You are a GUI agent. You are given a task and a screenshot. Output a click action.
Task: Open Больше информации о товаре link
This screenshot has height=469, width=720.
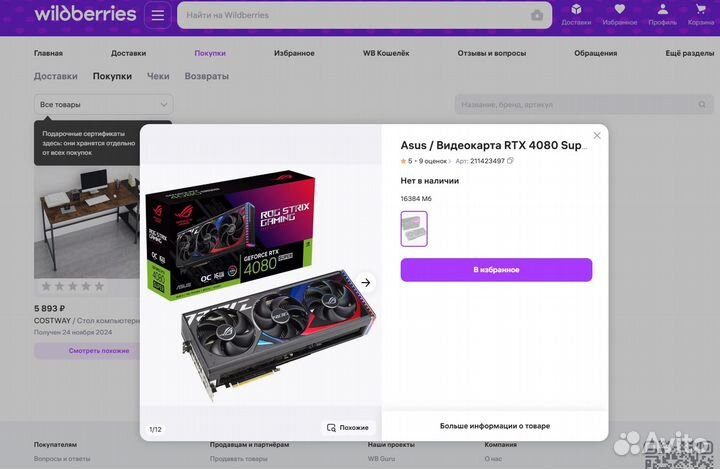click(x=495, y=426)
